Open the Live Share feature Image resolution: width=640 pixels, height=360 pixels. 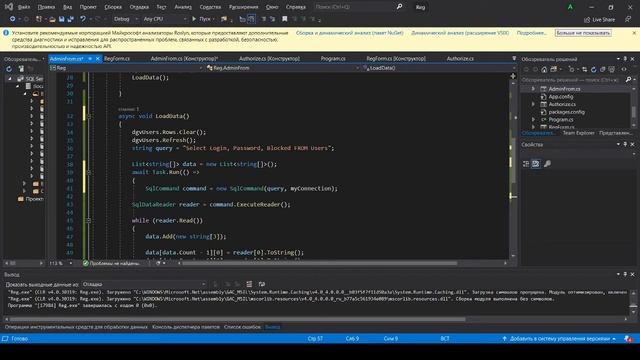[599, 20]
